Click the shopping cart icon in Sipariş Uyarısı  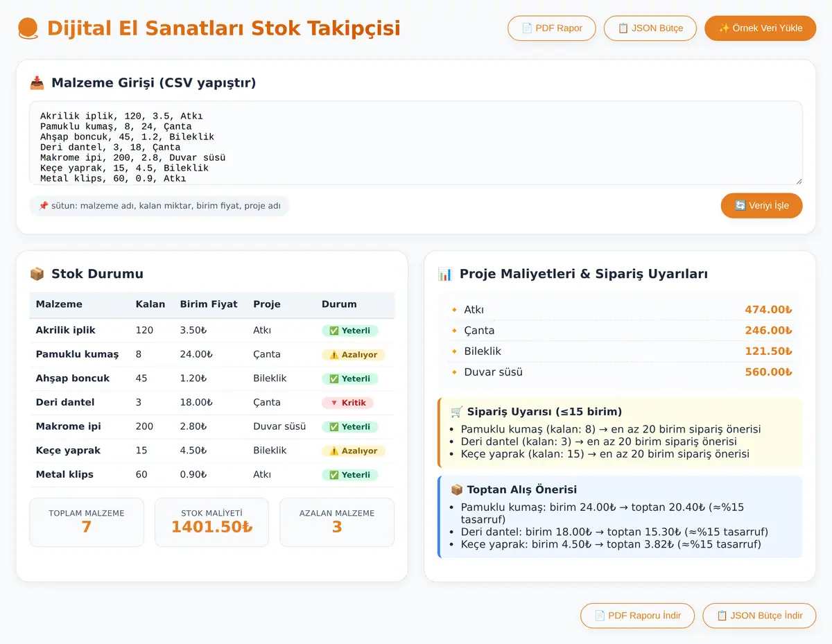point(456,411)
